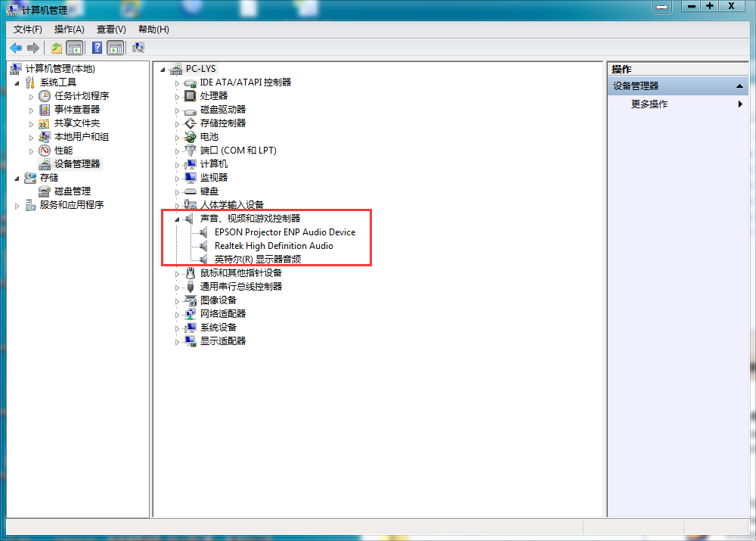Click the Up one level folder icon
Viewport: 756px width, 541px height.
point(57,48)
